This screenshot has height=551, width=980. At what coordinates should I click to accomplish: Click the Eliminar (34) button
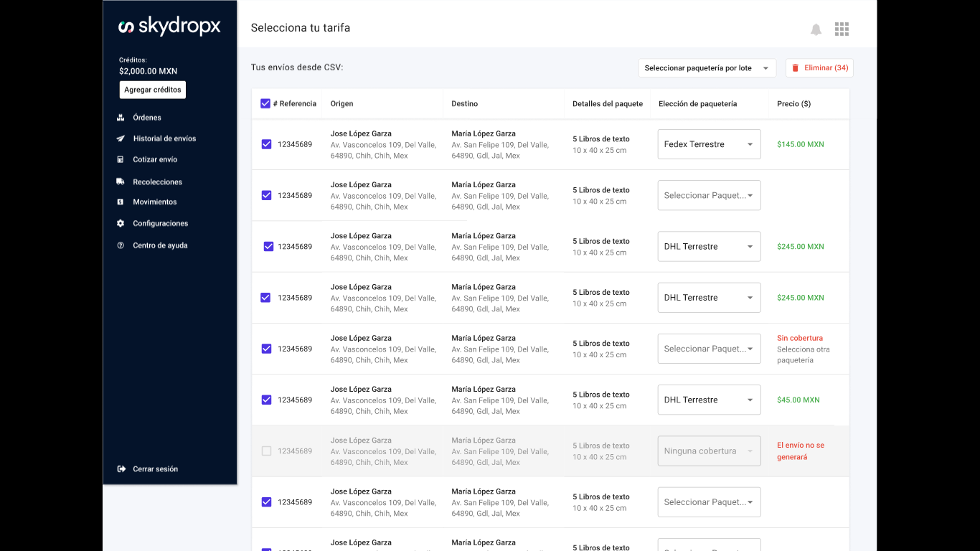pyautogui.click(x=819, y=68)
